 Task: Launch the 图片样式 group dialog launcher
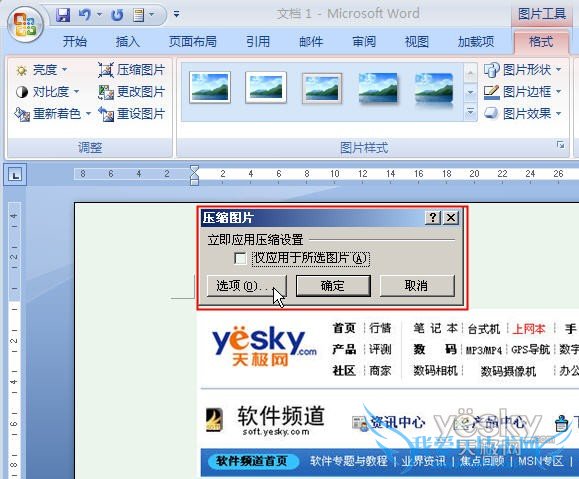(x=561, y=145)
